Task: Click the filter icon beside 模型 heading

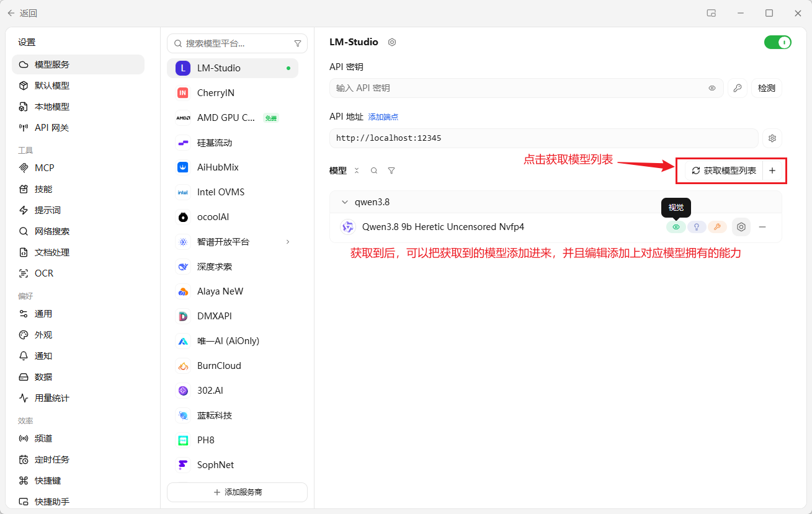Action: click(x=391, y=171)
